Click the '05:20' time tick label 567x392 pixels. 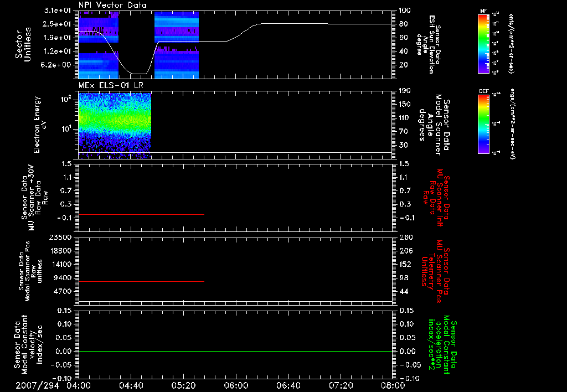point(183,385)
